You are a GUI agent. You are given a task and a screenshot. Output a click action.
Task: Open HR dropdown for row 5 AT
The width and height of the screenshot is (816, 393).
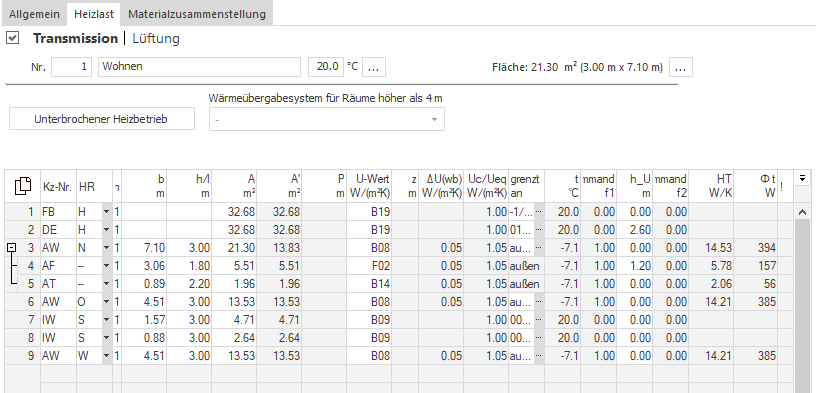point(107,284)
